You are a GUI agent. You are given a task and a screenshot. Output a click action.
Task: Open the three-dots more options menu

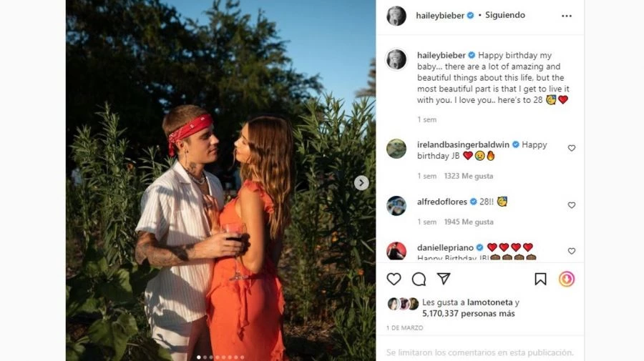(567, 16)
